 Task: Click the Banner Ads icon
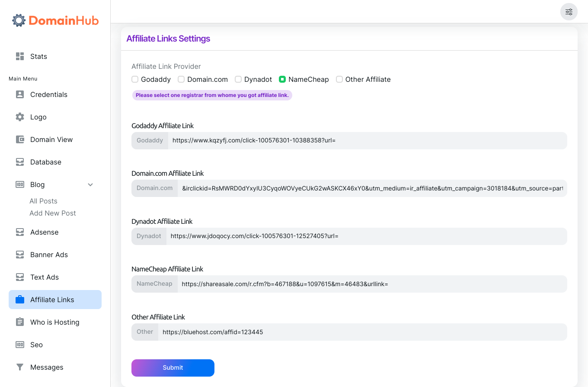20,255
